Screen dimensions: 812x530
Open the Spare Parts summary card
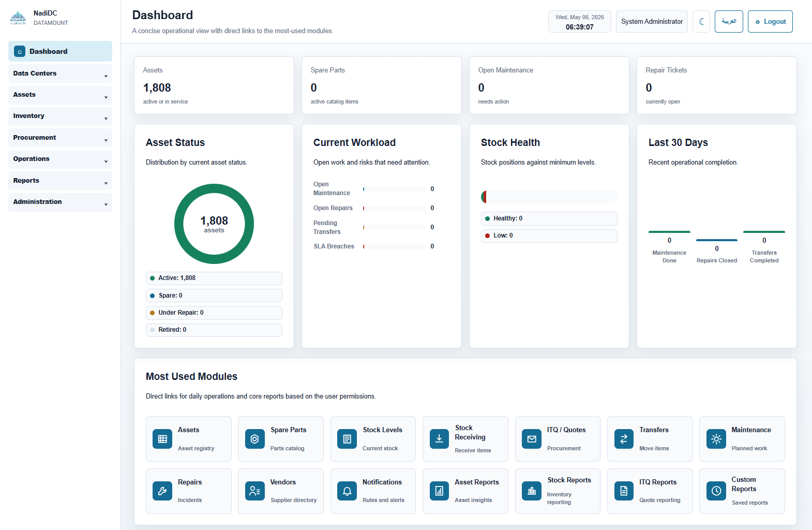382,85
